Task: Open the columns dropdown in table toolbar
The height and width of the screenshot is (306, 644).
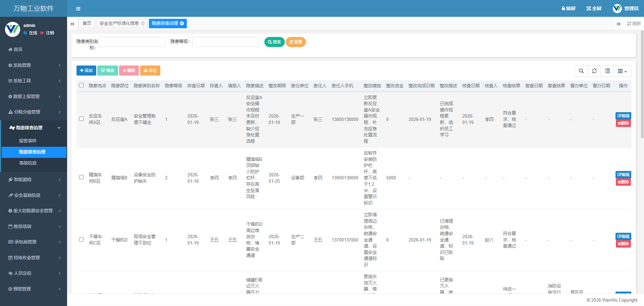Action: click(622, 71)
